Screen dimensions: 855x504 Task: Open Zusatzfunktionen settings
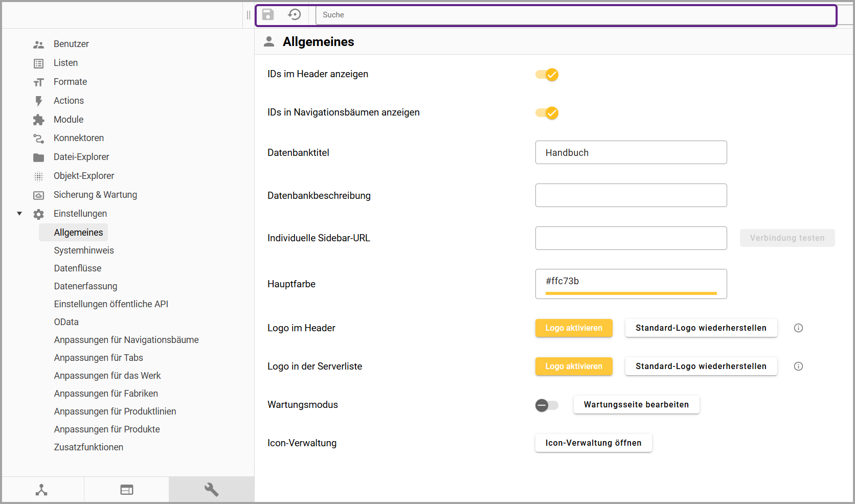pyautogui.click(x=88, y=447)
